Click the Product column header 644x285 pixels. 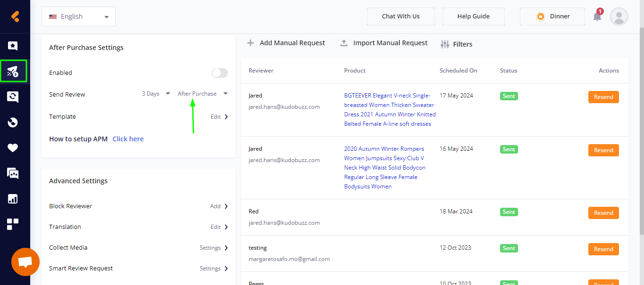click(355, 71)
